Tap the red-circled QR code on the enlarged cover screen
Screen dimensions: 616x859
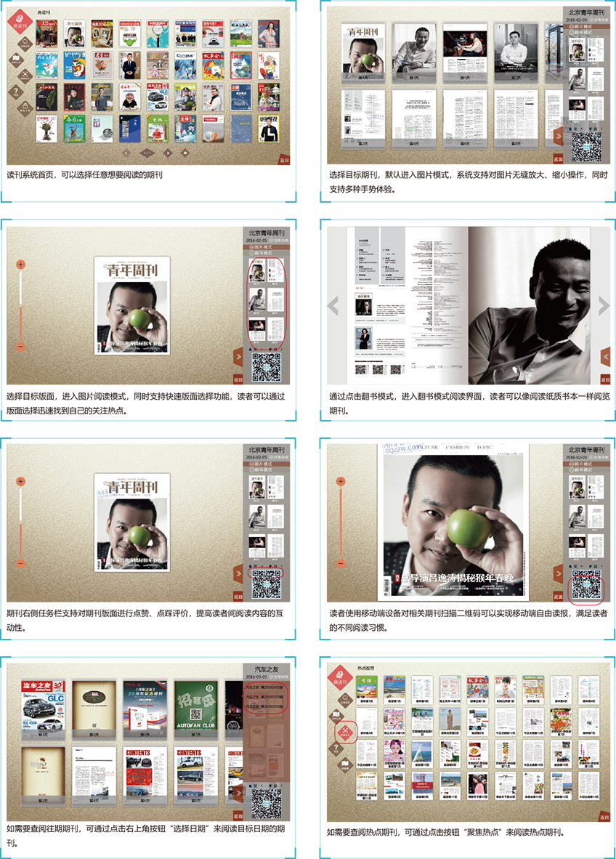coord(586,586)
